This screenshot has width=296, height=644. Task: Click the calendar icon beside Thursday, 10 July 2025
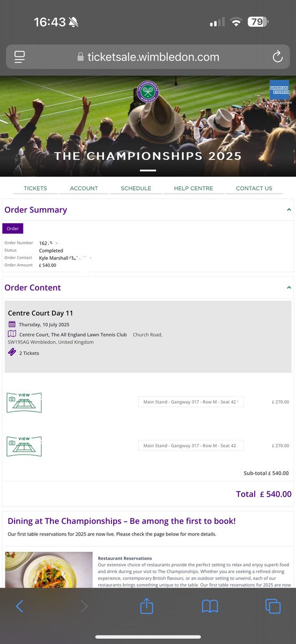point(12,324)
